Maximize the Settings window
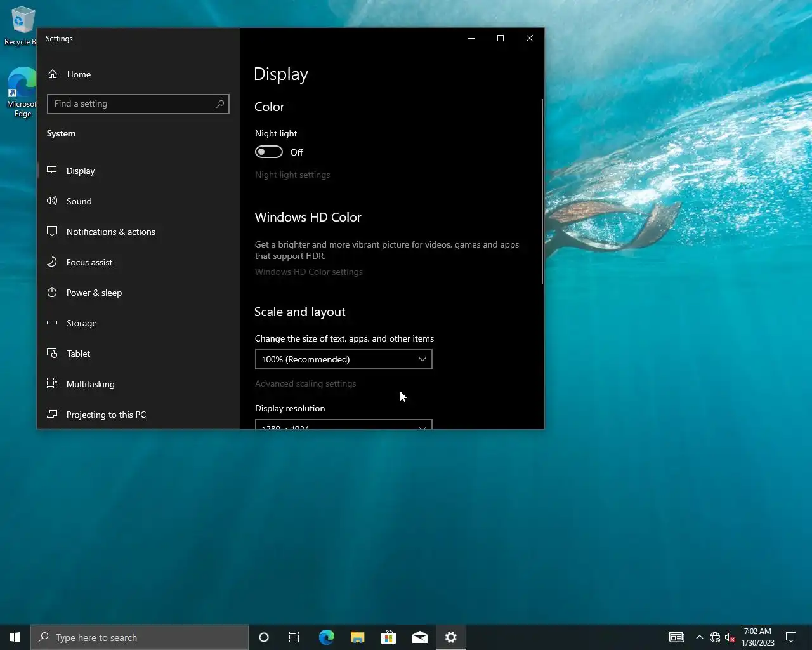 [500, 38]
